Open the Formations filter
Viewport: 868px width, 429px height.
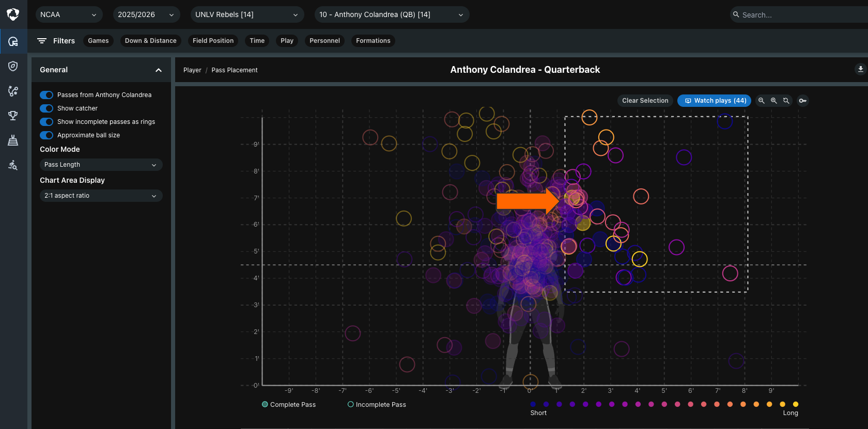pos(373,41)
